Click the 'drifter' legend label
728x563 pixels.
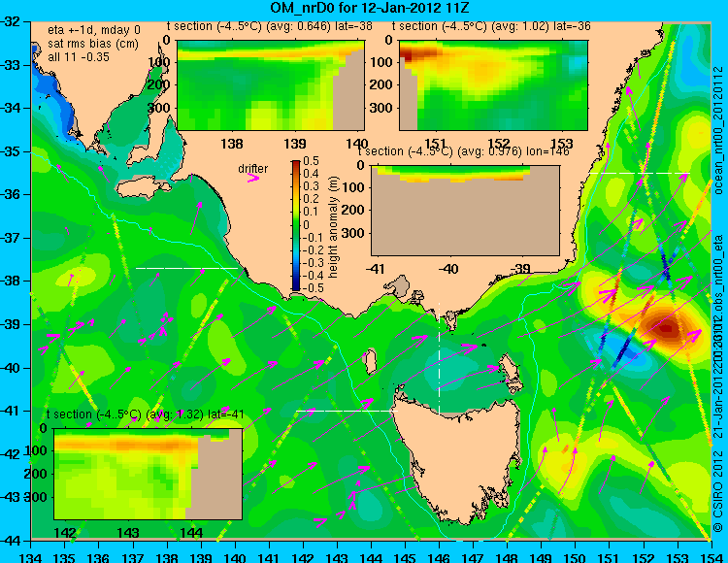pyautogui.click(x=253, y=168)
